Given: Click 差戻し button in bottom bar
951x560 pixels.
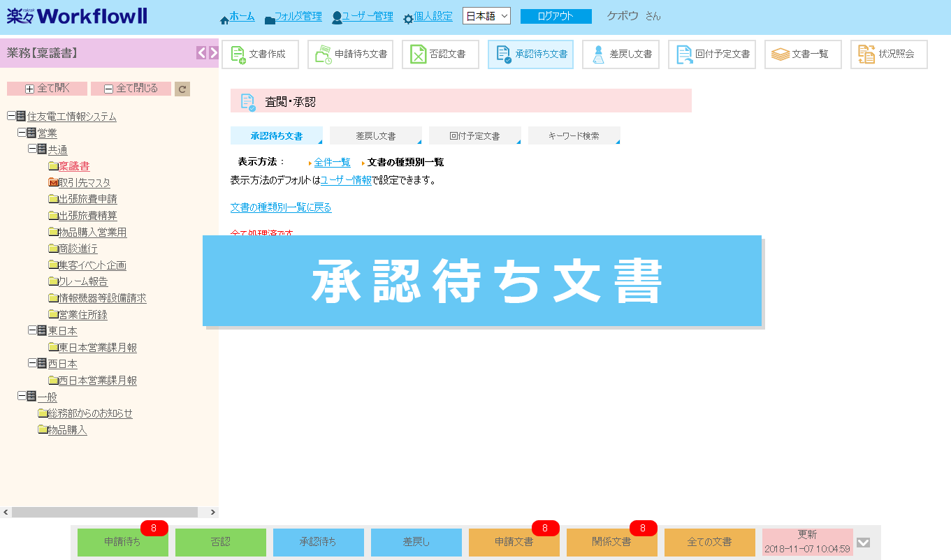Looking at the screenshot, I should [416, 542].
